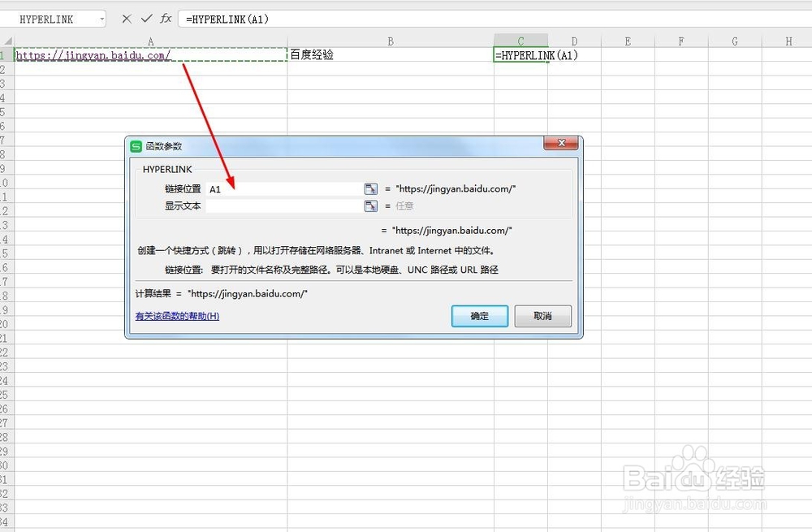Select row 1 by its row header
The width and height of the screenshot is (812, 532).
6,54
